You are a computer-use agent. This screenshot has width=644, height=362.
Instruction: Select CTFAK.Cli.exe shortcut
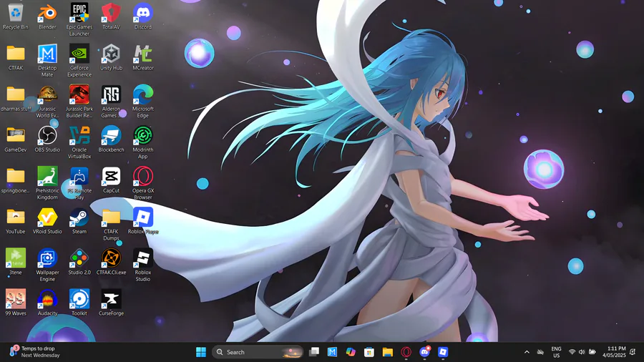pos(111,263)
